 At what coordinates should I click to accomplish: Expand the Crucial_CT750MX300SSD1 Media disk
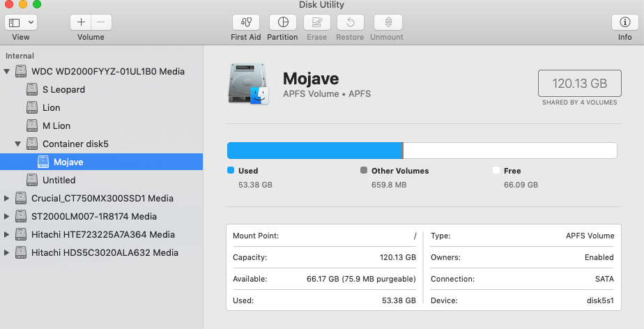(x=6, y=198)
